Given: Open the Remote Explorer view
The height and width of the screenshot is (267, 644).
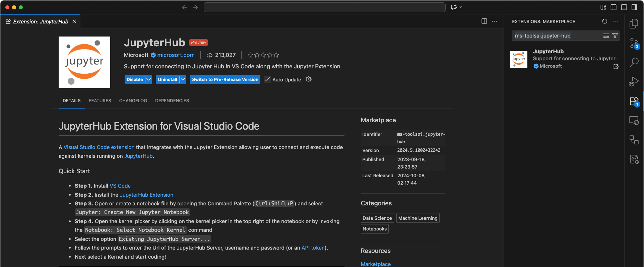Looking at the screenshot, I should 634,120.
